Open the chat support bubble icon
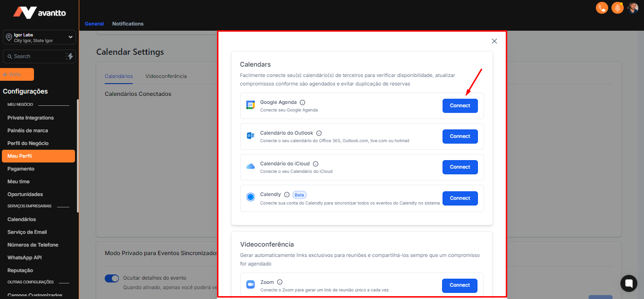The image size is (644, 299). click(x=628, y=283)
